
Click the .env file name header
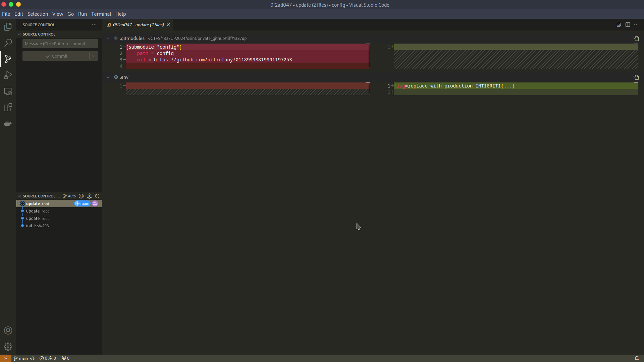[x=124, y=77]
